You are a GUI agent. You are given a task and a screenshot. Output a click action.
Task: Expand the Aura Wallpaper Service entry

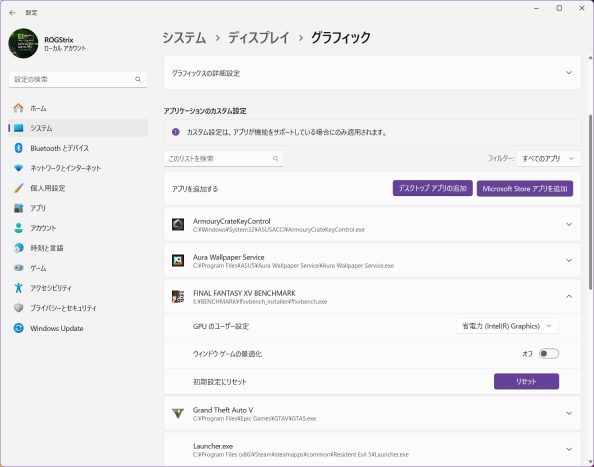click(x=569, y=260)
